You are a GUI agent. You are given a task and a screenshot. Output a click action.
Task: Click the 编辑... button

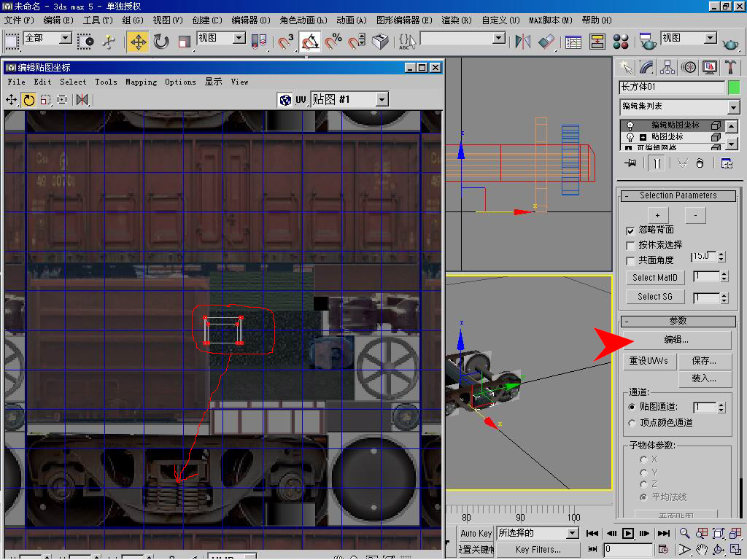[x=676, y=340]
